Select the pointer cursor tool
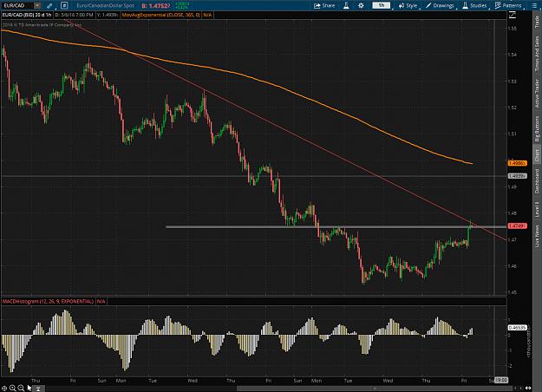 point(29,389)
